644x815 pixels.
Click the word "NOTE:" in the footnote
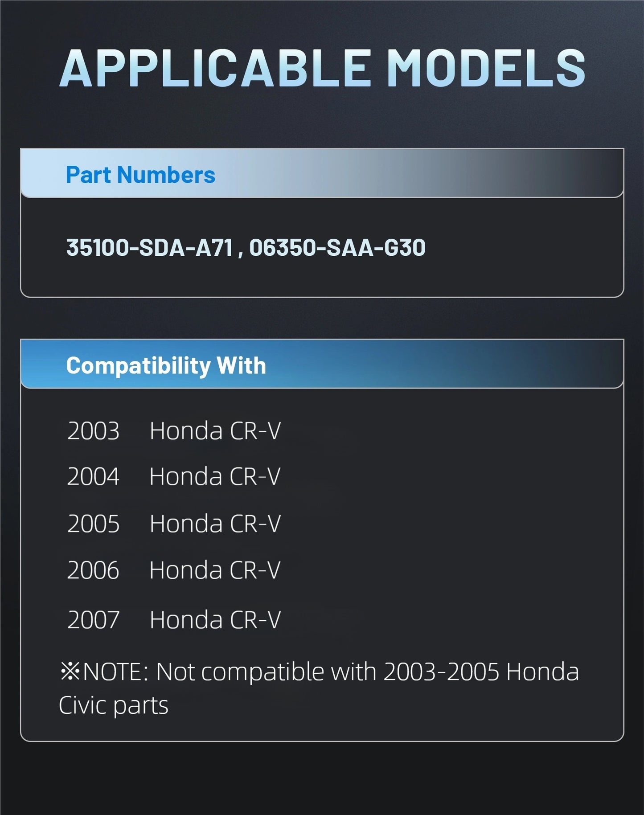pyautogui.click(x=116, y=672)
